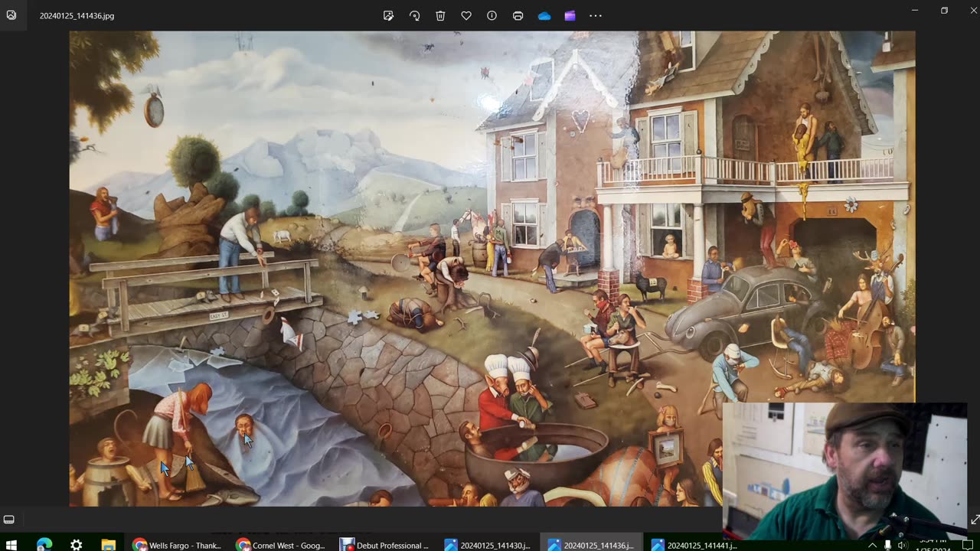This screenshot has width=980, height=551.
Task: Toggle the filmstrip view icon
Action: click(x=9, y=520)
